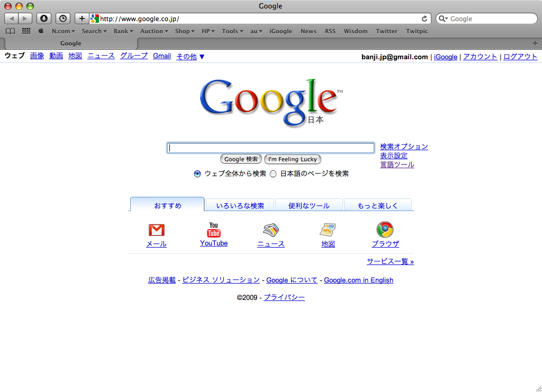Click the Google 検索 button
This screenshot has height=392, width=542.
(x=241, y=159)
